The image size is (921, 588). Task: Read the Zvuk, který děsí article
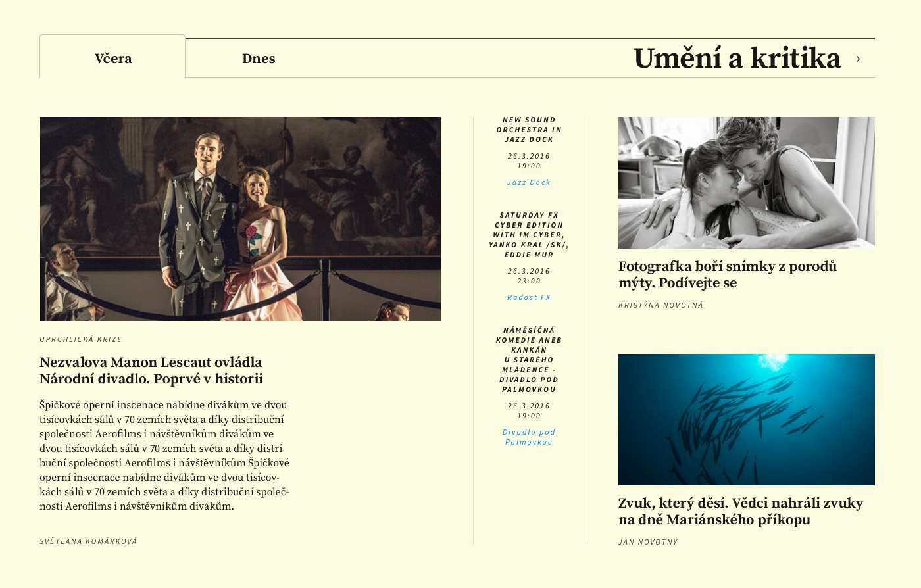(740, 511)
